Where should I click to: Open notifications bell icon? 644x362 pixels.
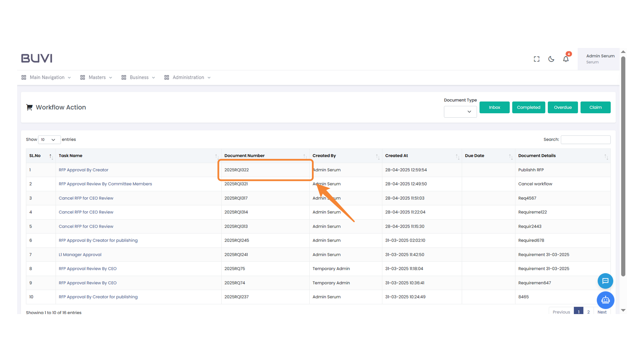point(566,59)
